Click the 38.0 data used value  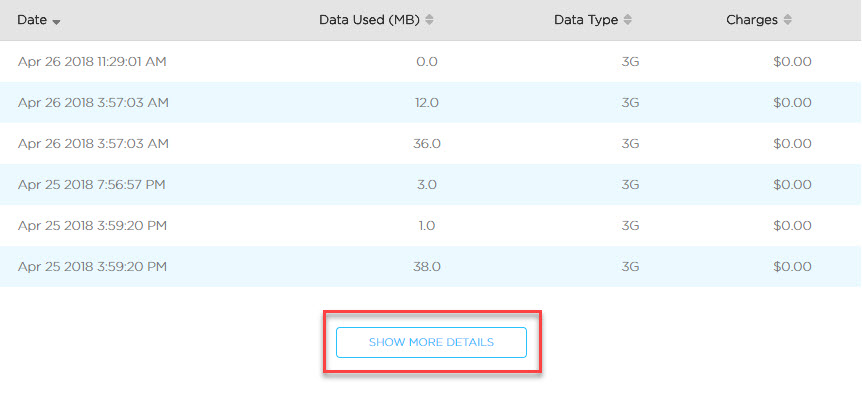426,267
